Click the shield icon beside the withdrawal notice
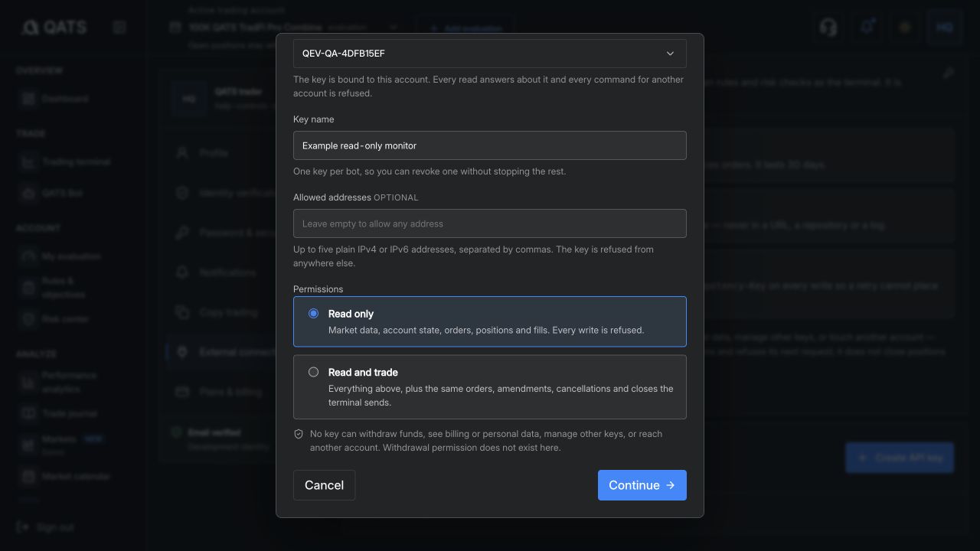This screenshot has width=980, height=551. [x=299, y=434]
